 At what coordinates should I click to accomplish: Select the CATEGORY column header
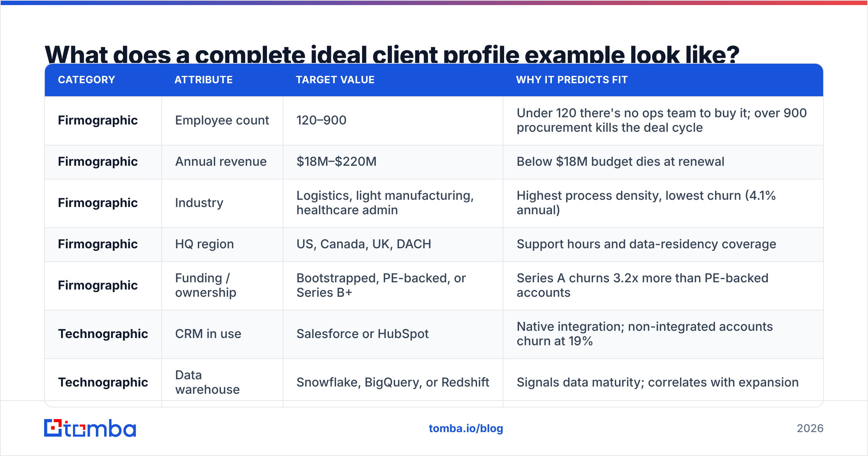86,80
